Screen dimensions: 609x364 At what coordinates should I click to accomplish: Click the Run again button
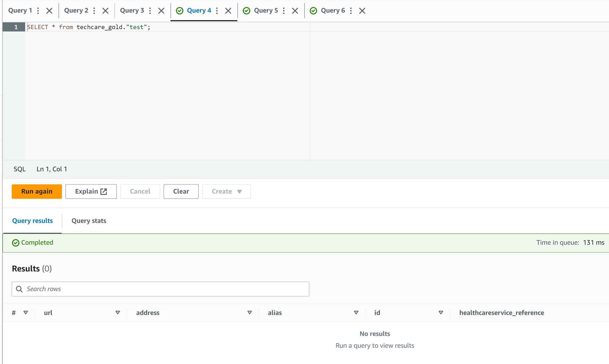point(36,191)
